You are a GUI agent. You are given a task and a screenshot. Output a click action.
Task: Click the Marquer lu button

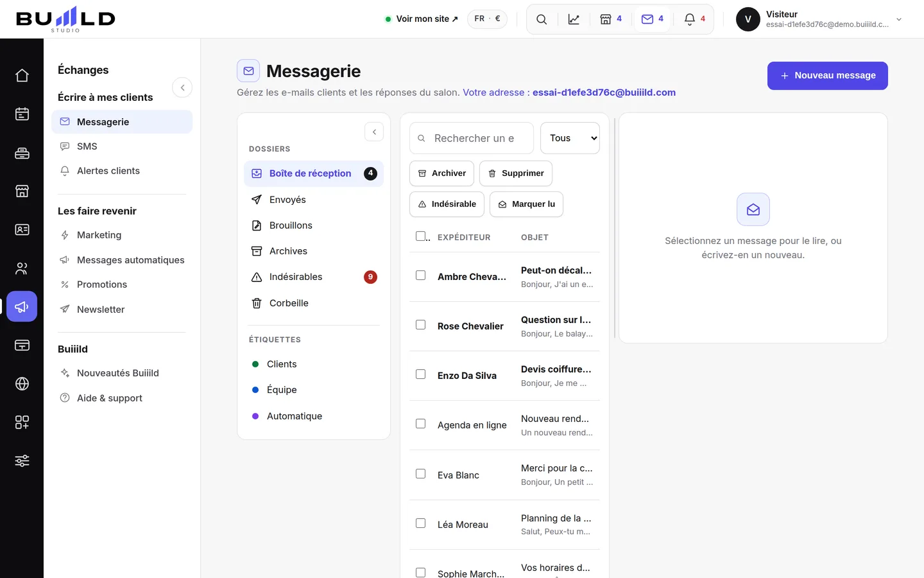[526, 204]
